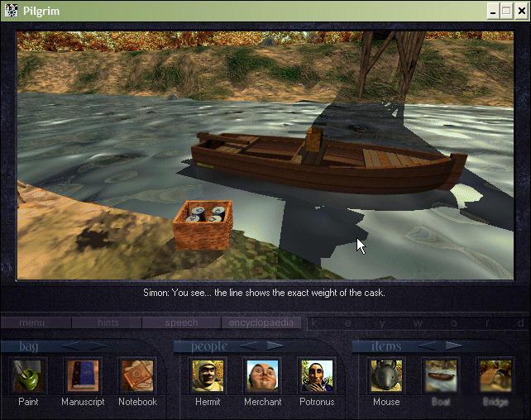Switch to the speech tab
Screen dimensions: 531x420
point(181,322)
